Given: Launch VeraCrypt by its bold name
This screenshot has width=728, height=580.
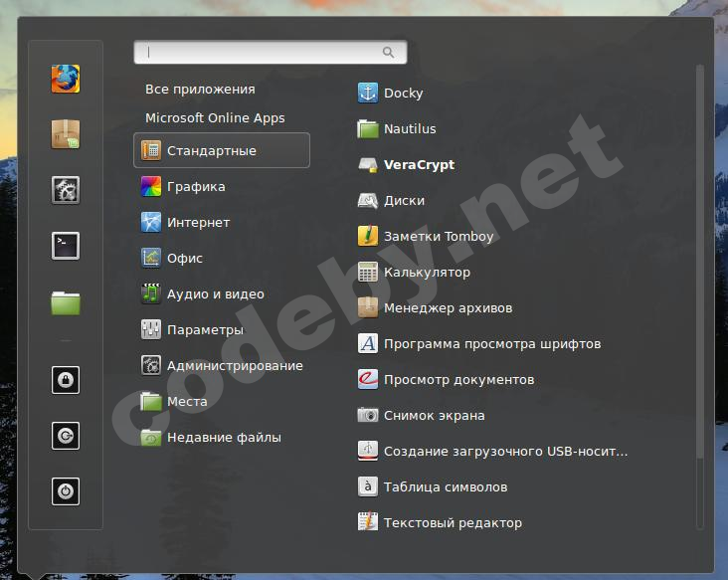Looking at the screenshot, I should (420, 165).
